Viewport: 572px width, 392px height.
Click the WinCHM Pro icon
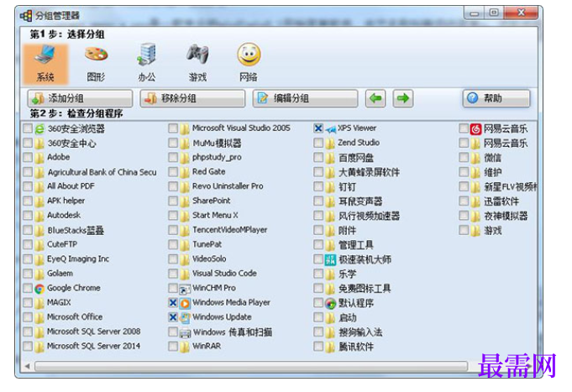coord(185,289)
